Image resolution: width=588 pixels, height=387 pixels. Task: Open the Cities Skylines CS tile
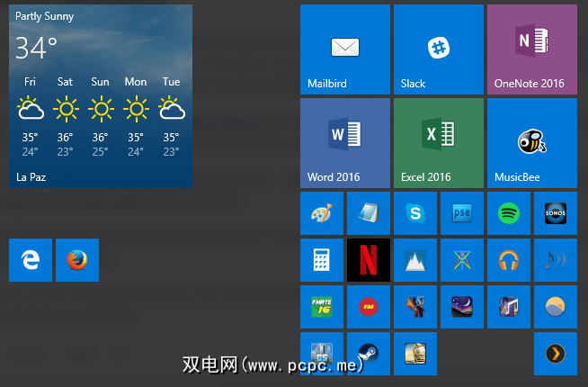click(x=322, y=354)
